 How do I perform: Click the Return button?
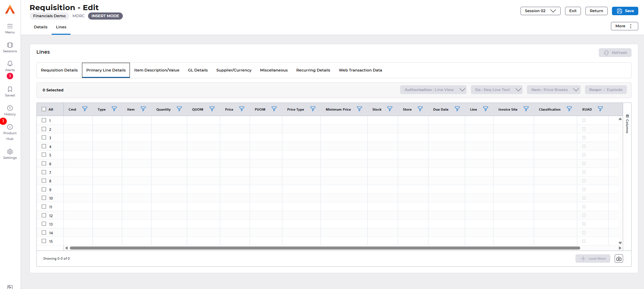(596, 11)
